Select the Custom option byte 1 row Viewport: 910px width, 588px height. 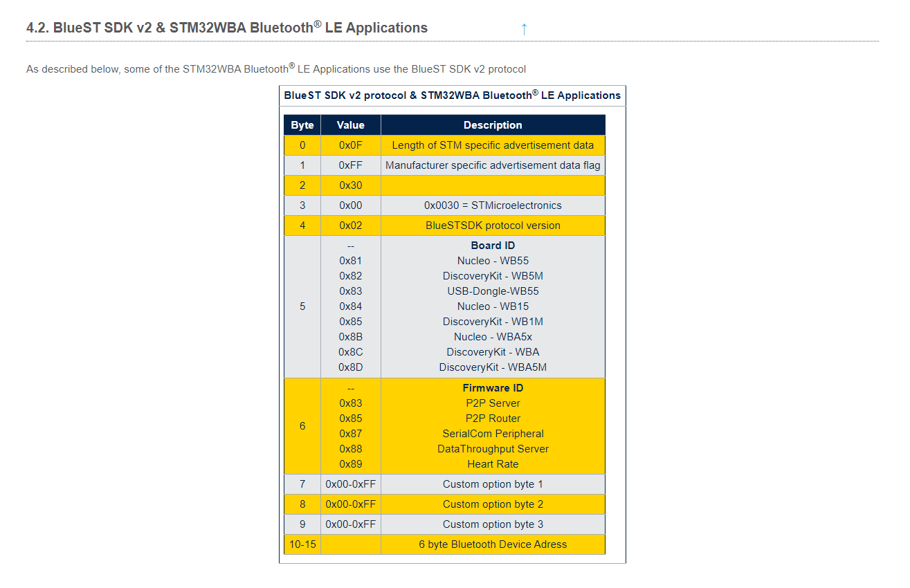click(x=493, y=484)
